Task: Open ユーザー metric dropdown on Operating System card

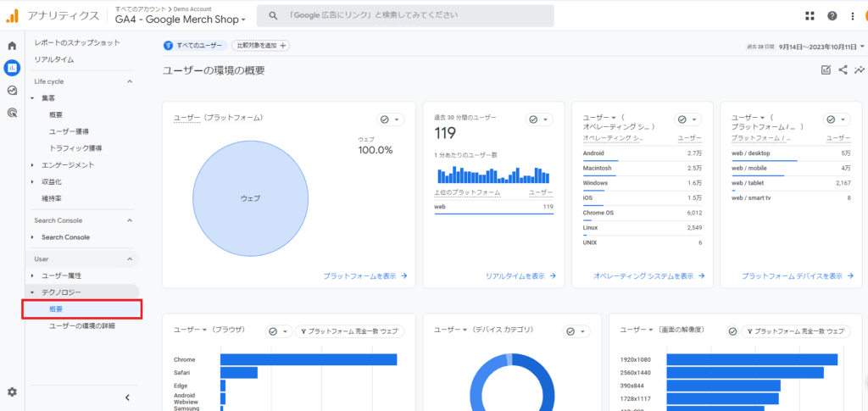Action: tap(599, 118)
